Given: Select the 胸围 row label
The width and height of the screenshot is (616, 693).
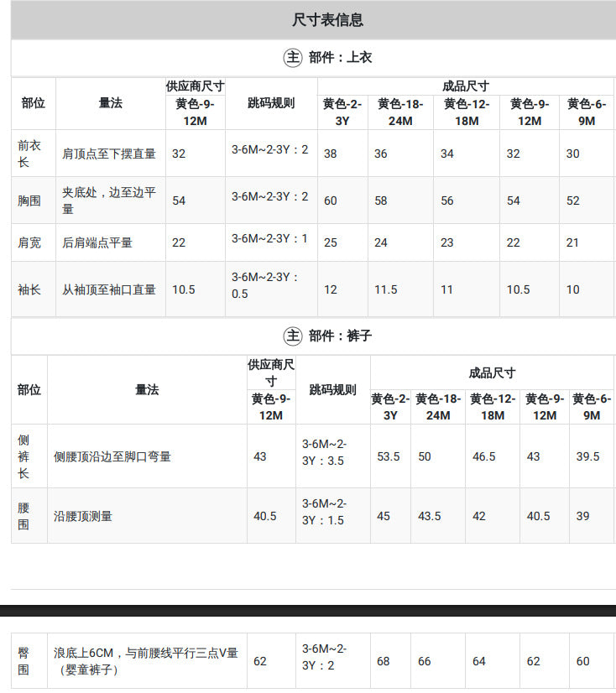Looking at the screenshot, I should pos(29,201).
